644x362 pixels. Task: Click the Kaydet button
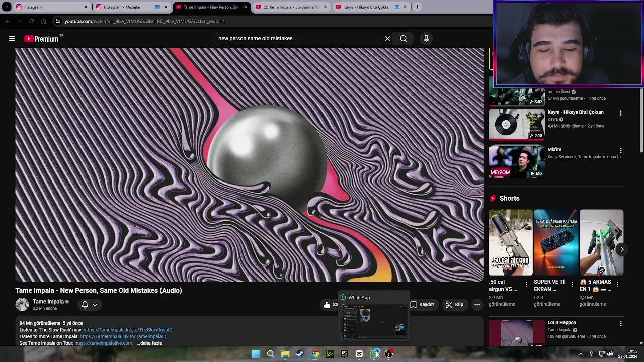[x=423, y=304]
